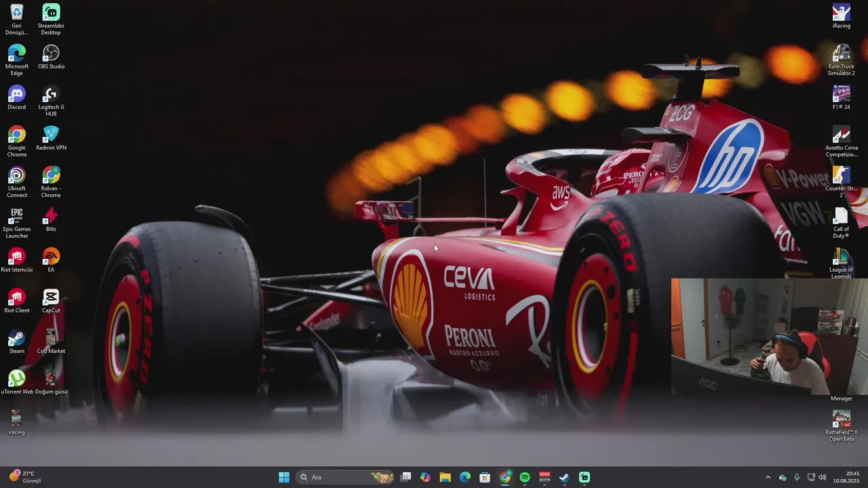
Task: Open the Epic Games Launcher icon
Action: click(x=16, y=222)
